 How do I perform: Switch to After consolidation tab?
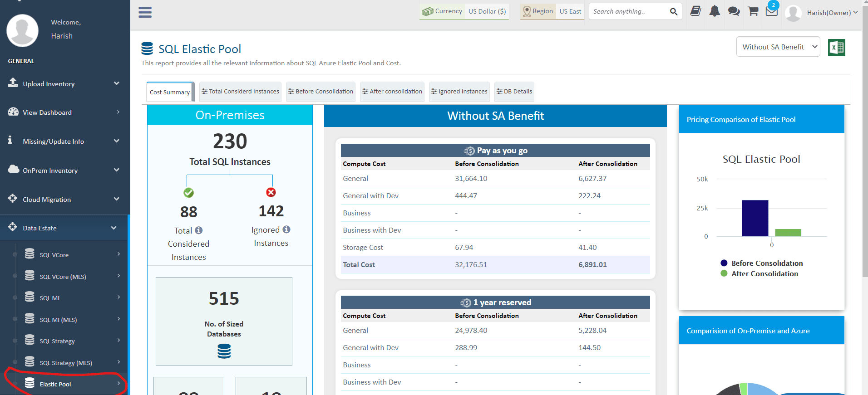pyautogui.click(x=392, y=92)
